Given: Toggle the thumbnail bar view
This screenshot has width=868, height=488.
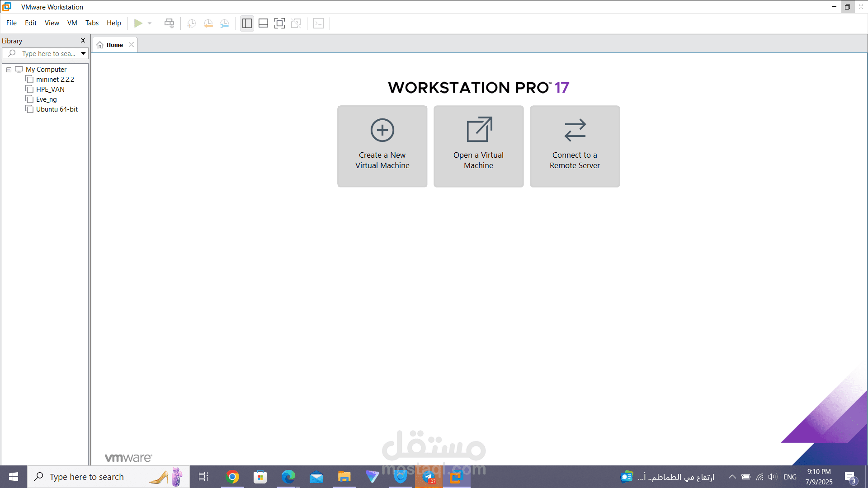Looking at the screenshot, I should [x=263, y=23].
